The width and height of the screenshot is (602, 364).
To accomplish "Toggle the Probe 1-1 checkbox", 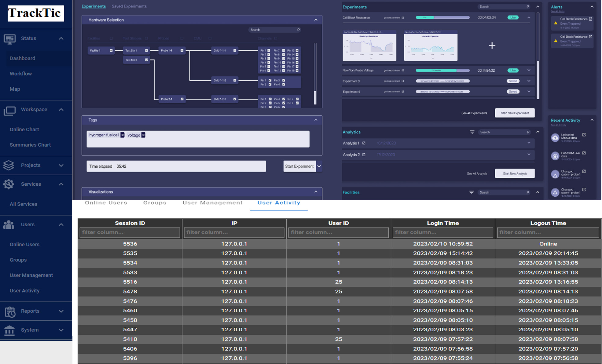I will coord(182,51).
